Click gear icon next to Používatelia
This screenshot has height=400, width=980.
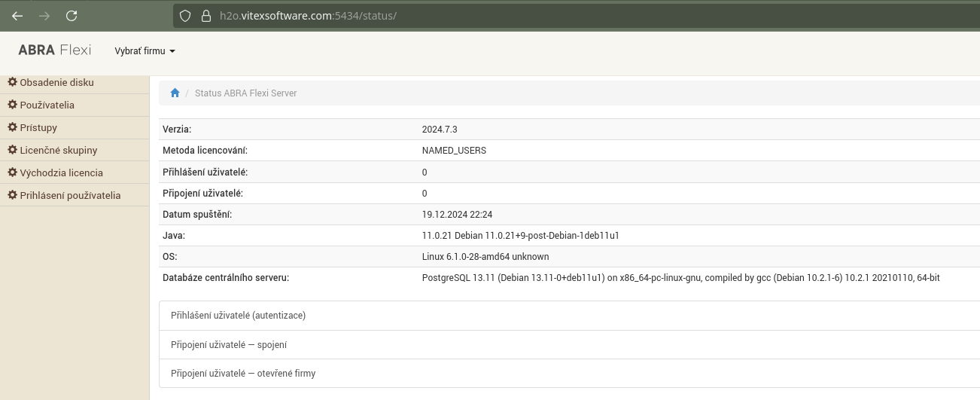[12, 105]
